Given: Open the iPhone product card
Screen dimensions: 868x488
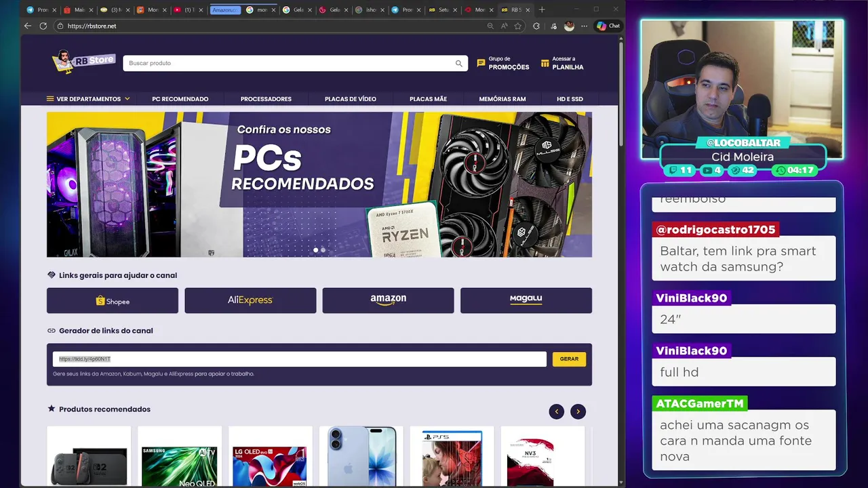Looking at the screenshot, I should [x=361, y=456].
